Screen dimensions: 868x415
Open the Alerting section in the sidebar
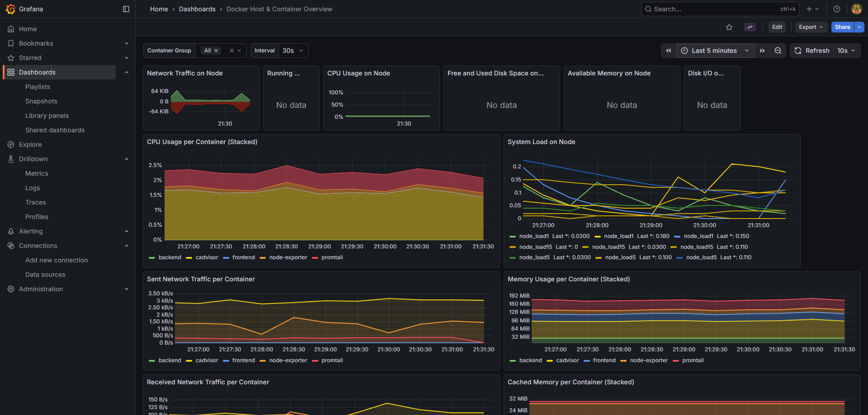pyautogui.click(x=32, y=231)
